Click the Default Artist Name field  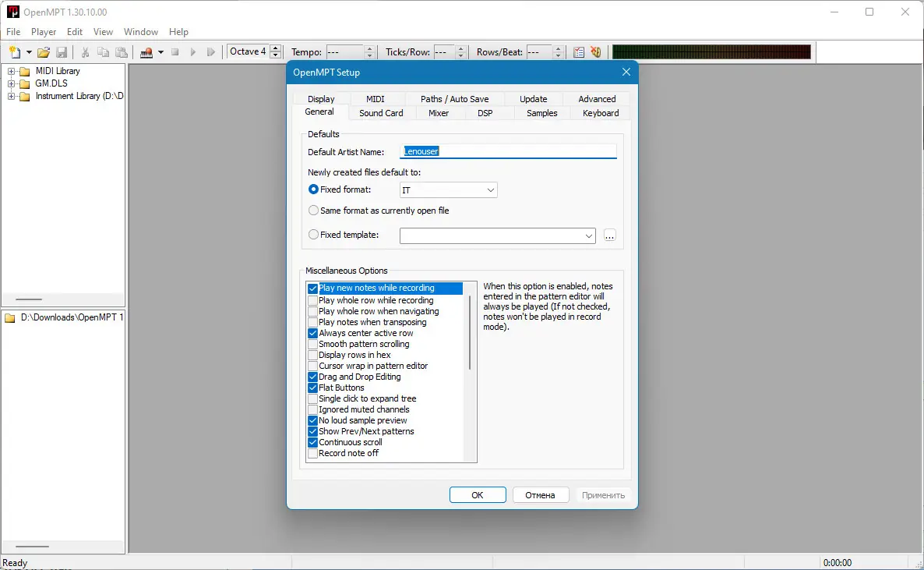click(508, 151)
